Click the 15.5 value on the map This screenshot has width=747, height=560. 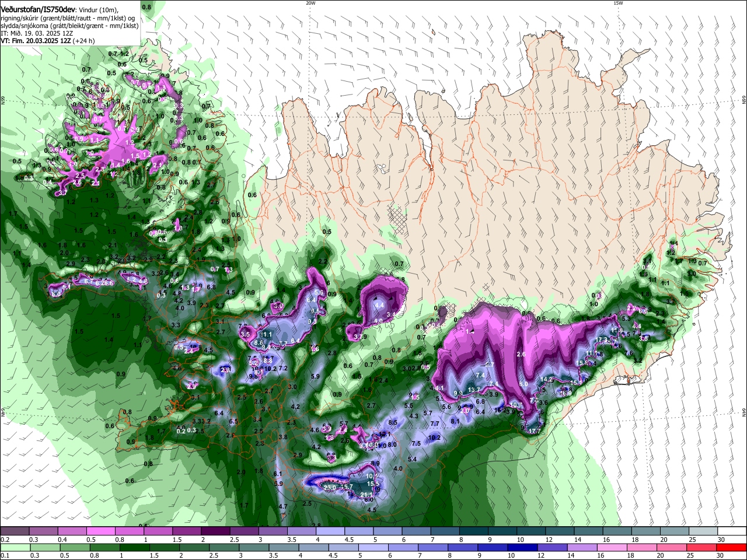[x=373, y=484]
